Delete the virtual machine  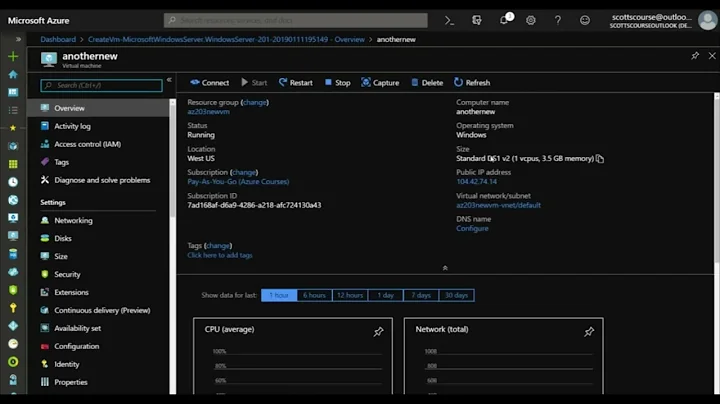(427, 83)
